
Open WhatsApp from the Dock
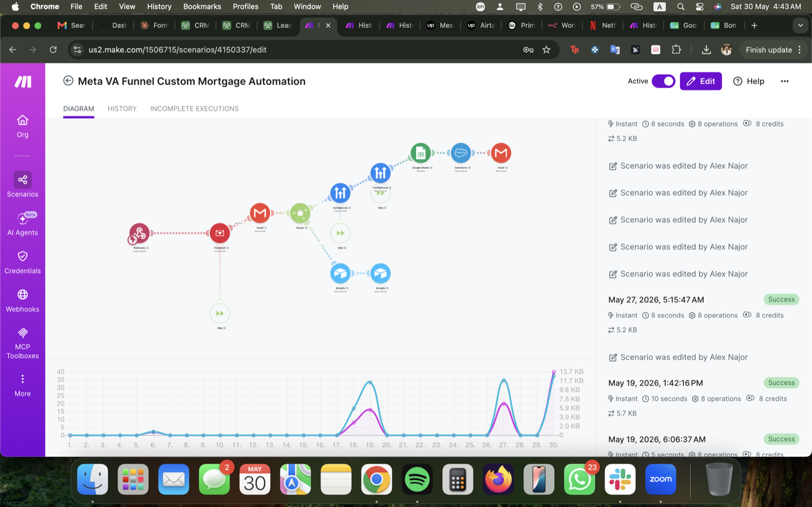coord(579,479)
